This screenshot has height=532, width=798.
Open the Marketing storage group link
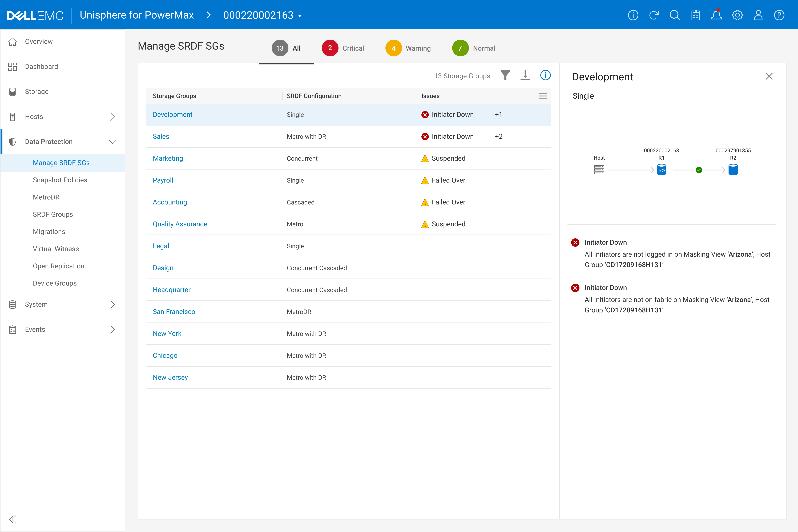pyautogui.click(x=168, y=158)
